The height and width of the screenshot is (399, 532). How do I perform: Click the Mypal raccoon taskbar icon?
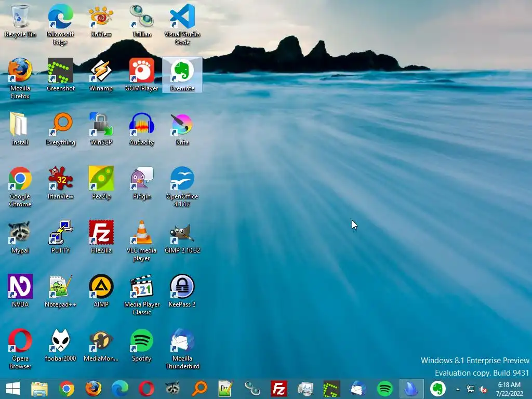tap(172, 389)
